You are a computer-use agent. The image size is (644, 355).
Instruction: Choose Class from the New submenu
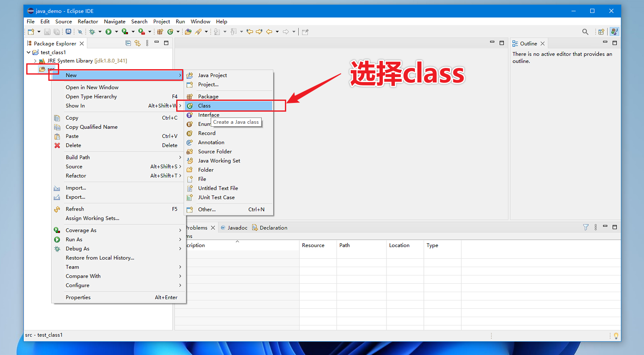[229, 106]
